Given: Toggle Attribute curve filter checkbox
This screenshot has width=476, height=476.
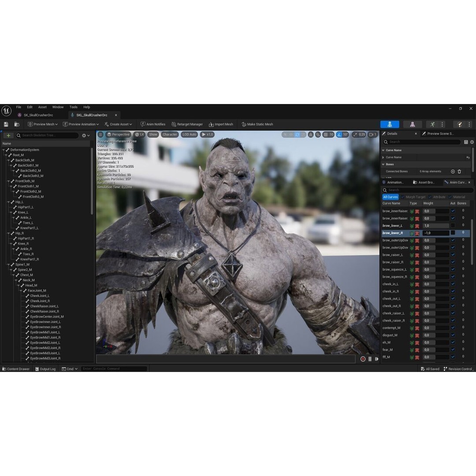Looking at the screenshot, I should [x=430, y=197].
